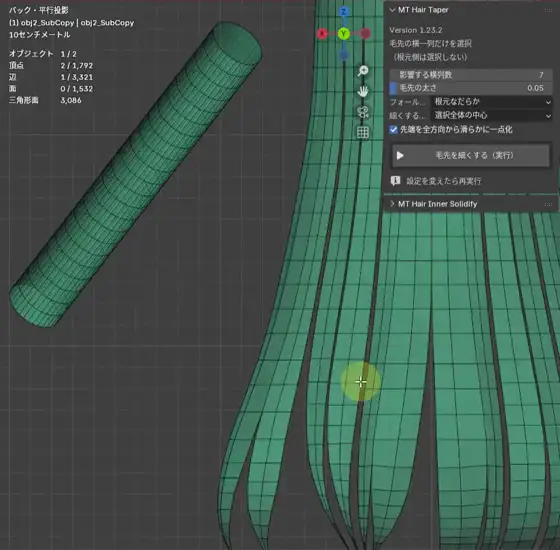Click the cylinder object in the viewport
560x550 pixels.
(x=136, y=174)
